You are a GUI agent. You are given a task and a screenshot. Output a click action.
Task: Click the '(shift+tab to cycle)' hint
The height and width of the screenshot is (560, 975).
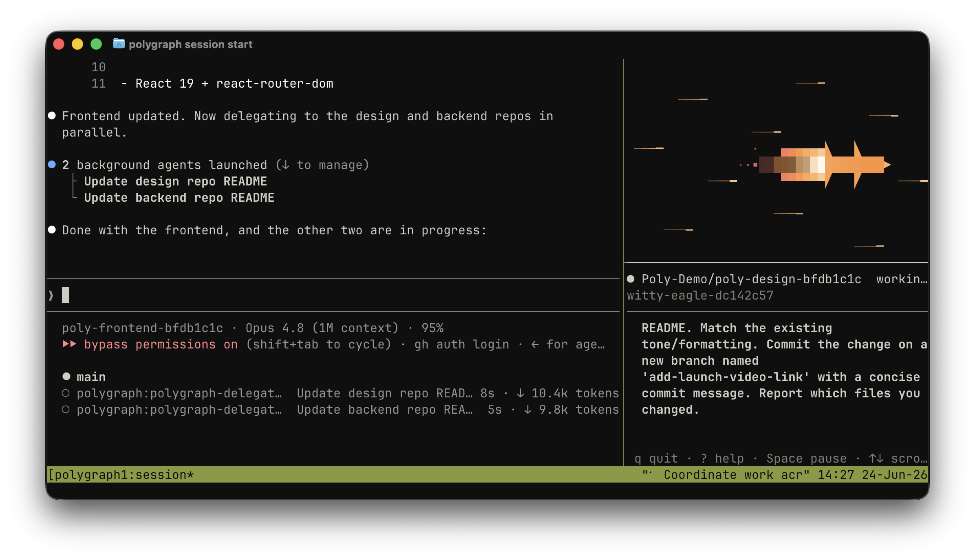tap(318, 344)
